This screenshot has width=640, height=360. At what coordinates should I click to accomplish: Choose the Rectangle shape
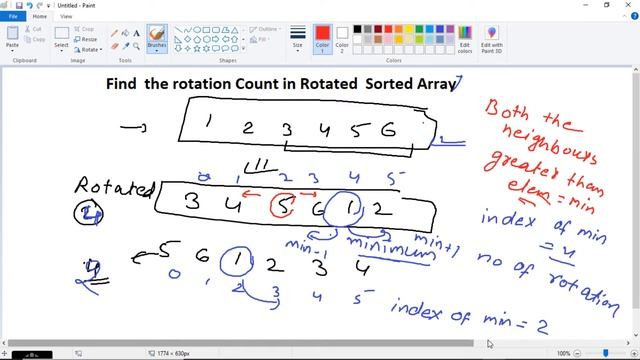click(206, 30)
